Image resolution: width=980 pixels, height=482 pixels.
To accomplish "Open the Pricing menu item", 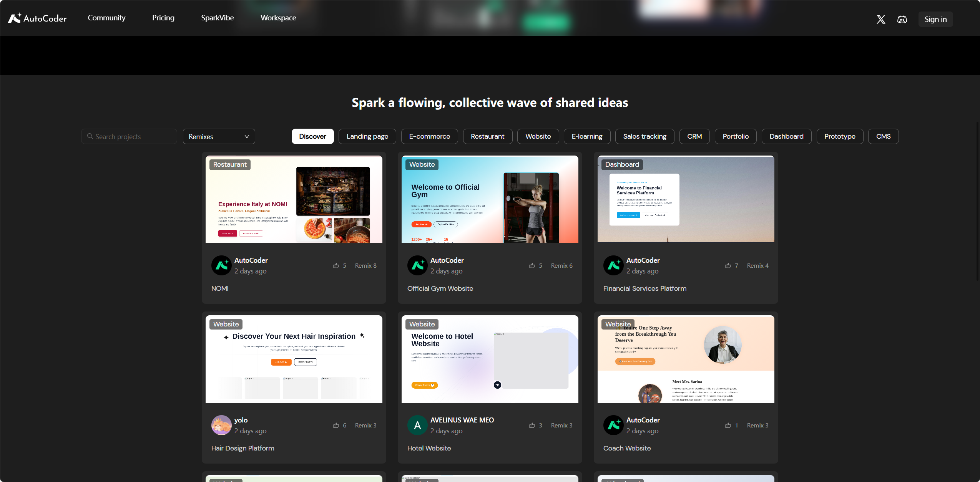I will coord(163,18).
